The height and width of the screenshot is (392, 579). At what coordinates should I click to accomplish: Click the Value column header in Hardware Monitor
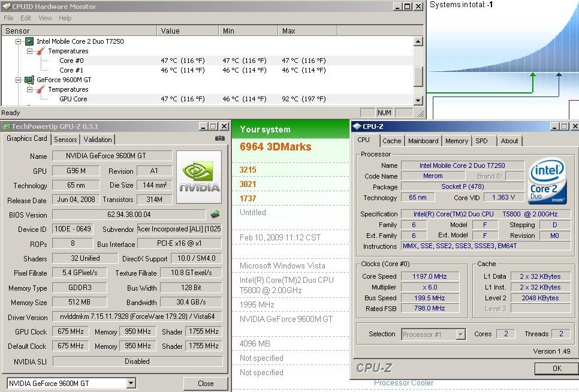pos(188,31)
